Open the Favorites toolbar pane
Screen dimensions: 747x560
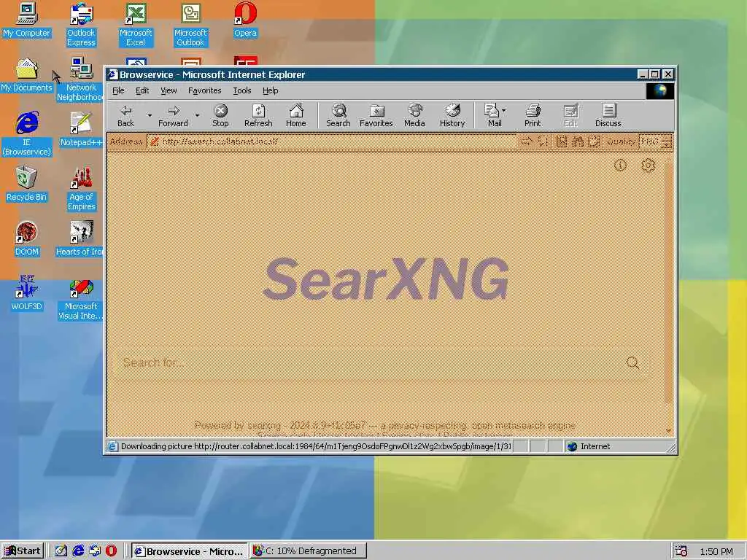[376, 116]
